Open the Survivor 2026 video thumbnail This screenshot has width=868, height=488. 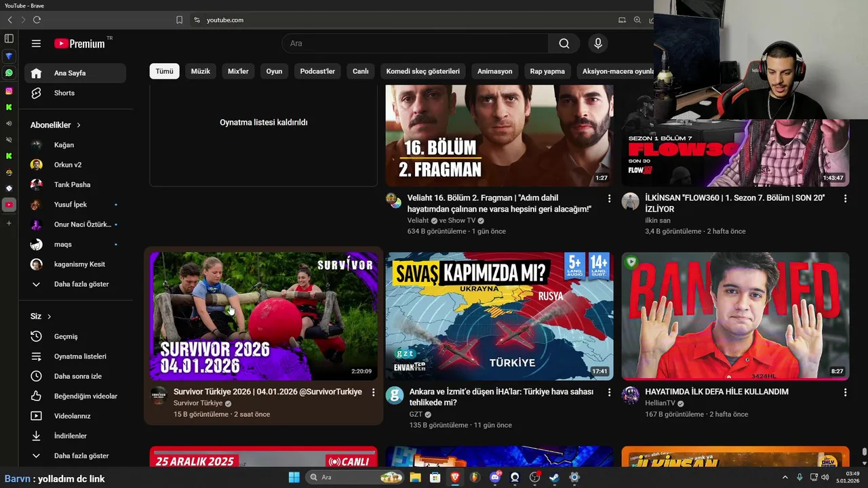pyautogui.click(x=264, y=317)
